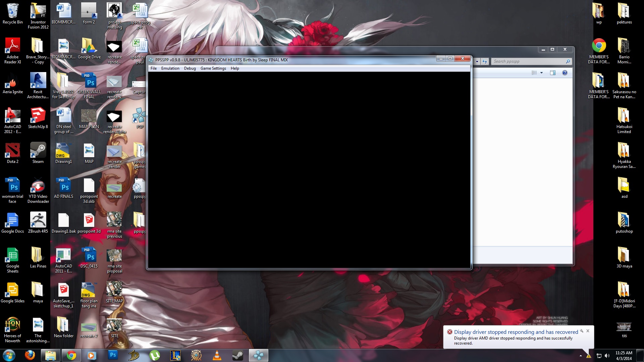644x362 pixels.
Task: Click the PPSSPP icon in taskbar
Action: click(x=258, y=355)
